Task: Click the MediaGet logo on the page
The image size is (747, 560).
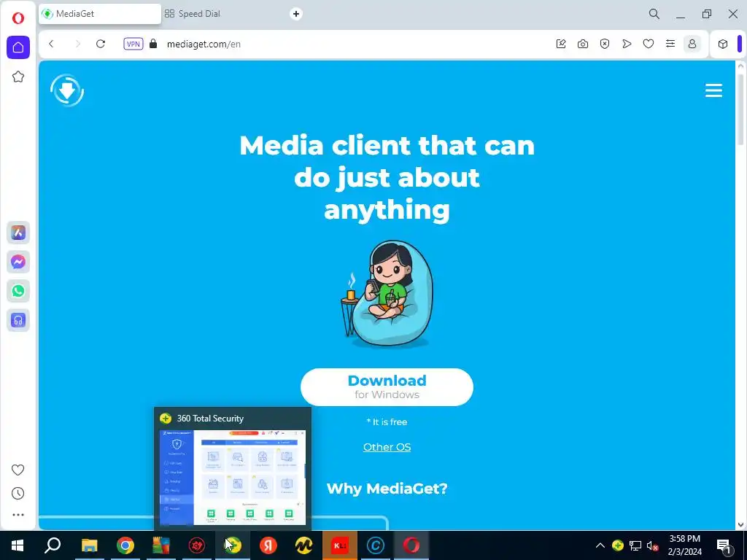Action: (67, 90)
